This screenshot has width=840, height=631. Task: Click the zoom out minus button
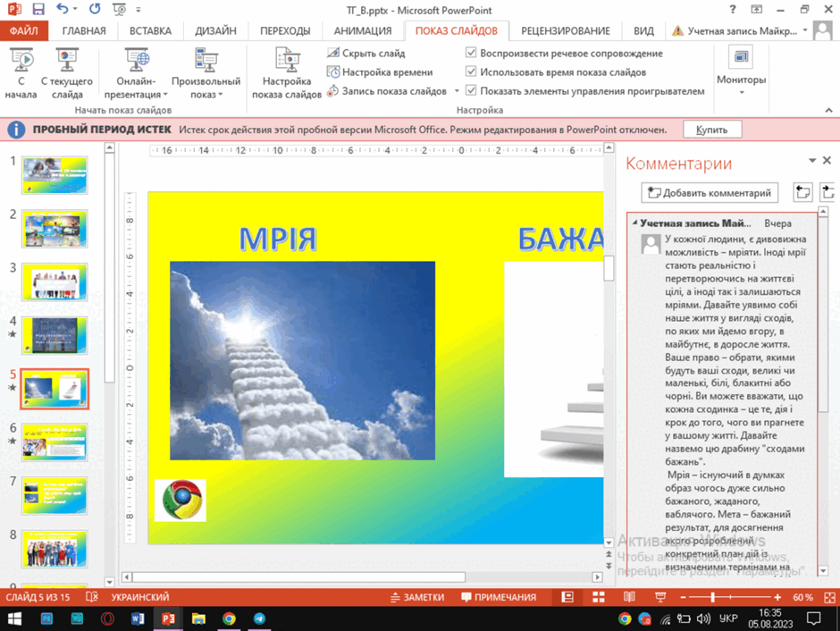tap(683, 597)
